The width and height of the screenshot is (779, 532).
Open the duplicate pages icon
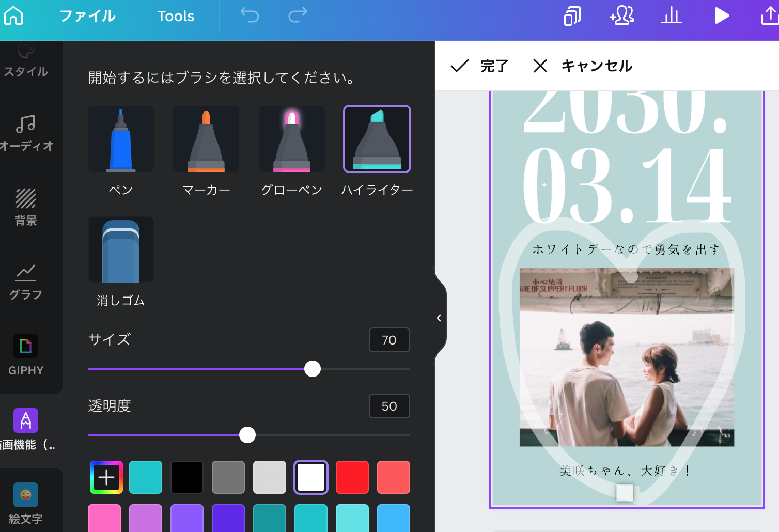tap(572, 16)
